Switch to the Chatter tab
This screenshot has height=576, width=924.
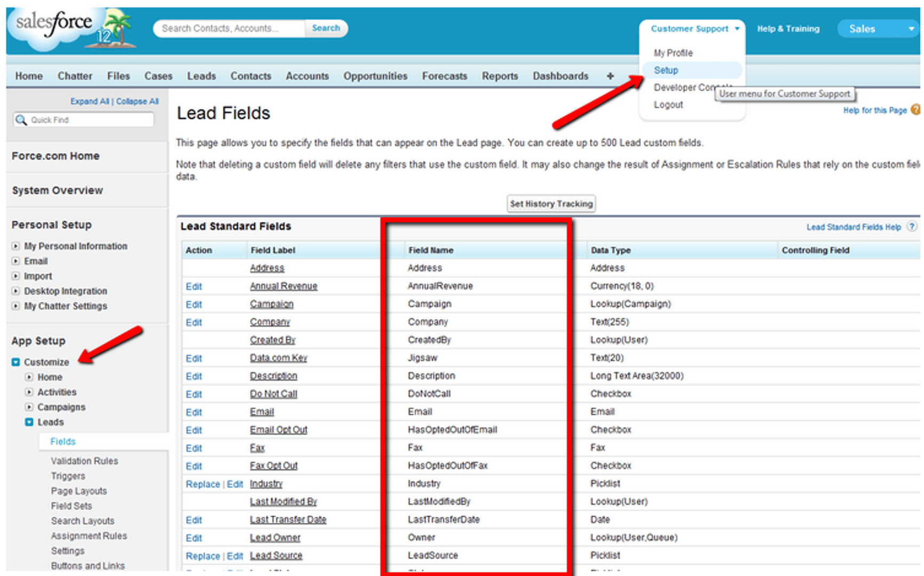tap(75, 76)
